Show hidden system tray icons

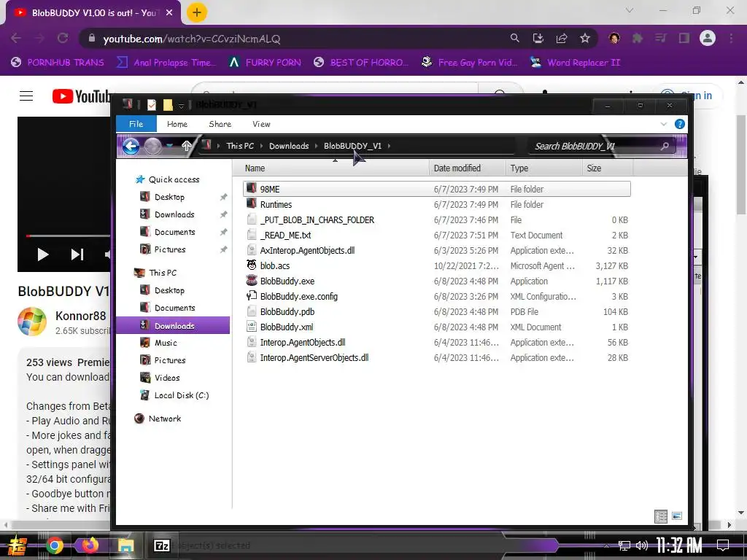(x=606, y=545)
